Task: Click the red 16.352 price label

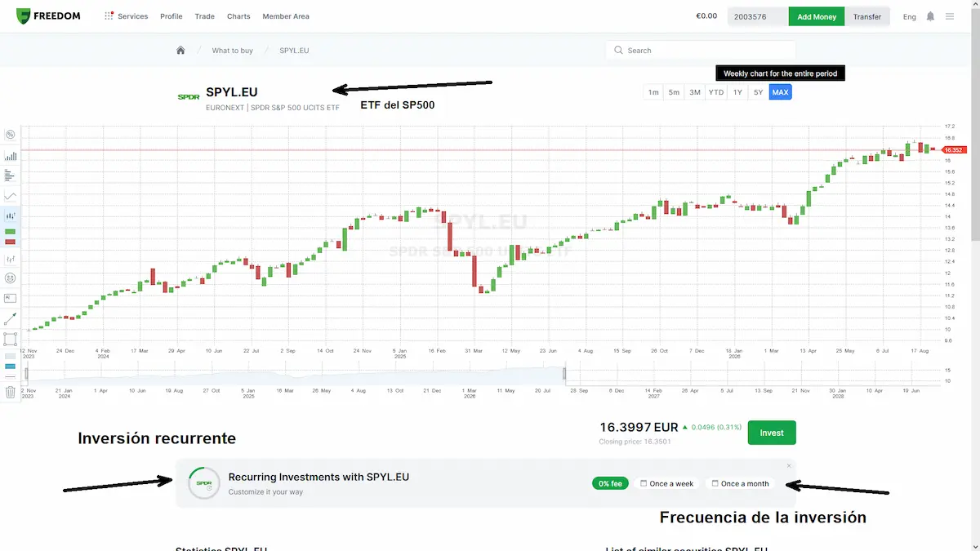Action: pos(954,150)
